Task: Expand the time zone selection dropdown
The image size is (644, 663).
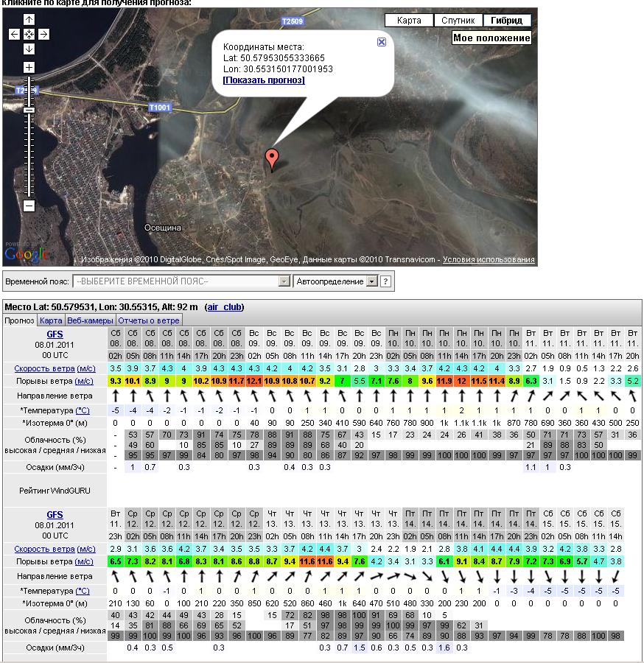Action: pos(284,281)
